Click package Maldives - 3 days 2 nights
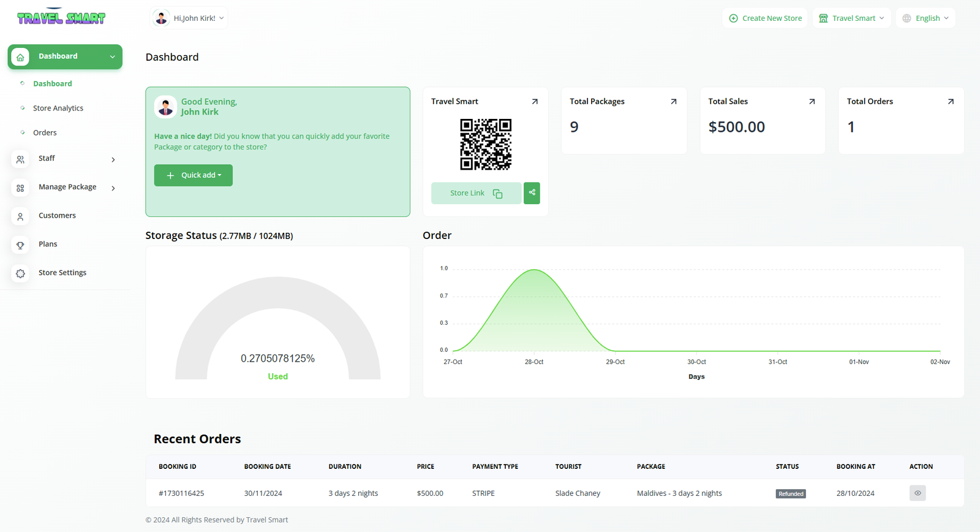The width and height of the screenshot is (980, 532). [x=679, y=493]
